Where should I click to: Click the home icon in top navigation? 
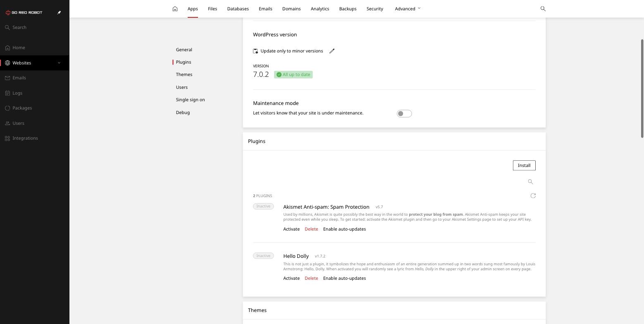click(x=175, y=9)
